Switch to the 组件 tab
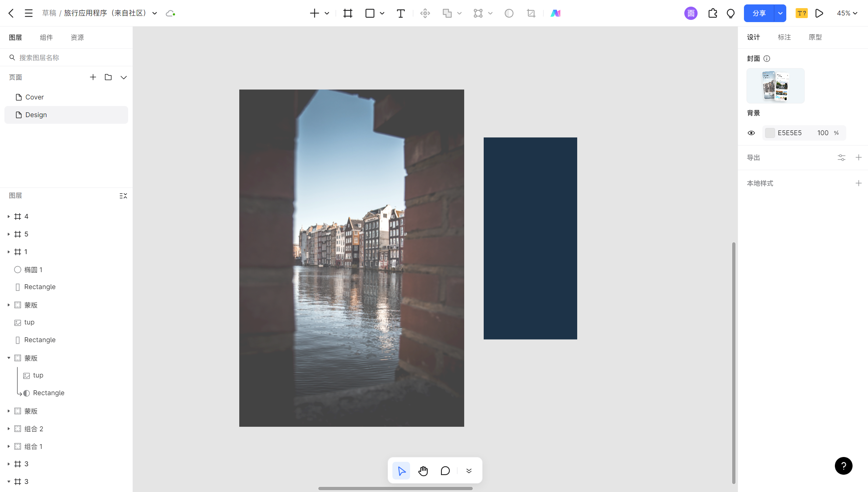 click(46, 37)
